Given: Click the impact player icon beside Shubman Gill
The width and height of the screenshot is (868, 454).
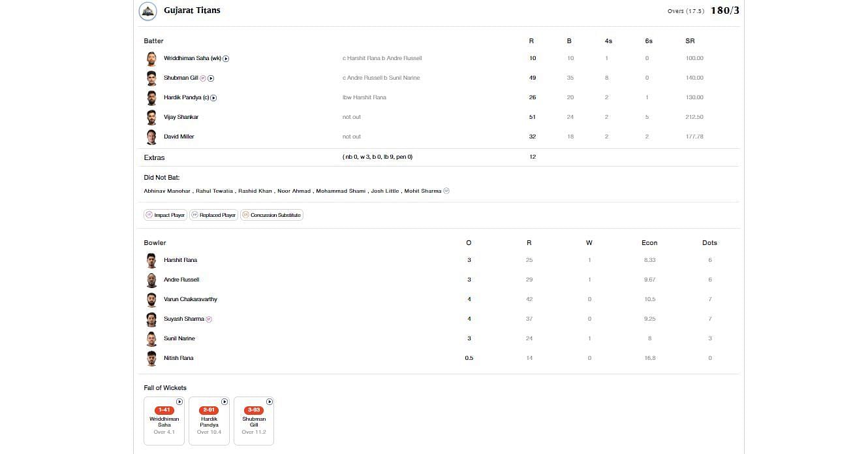Looking at the screenshot, I should click(x=203, y=78).
